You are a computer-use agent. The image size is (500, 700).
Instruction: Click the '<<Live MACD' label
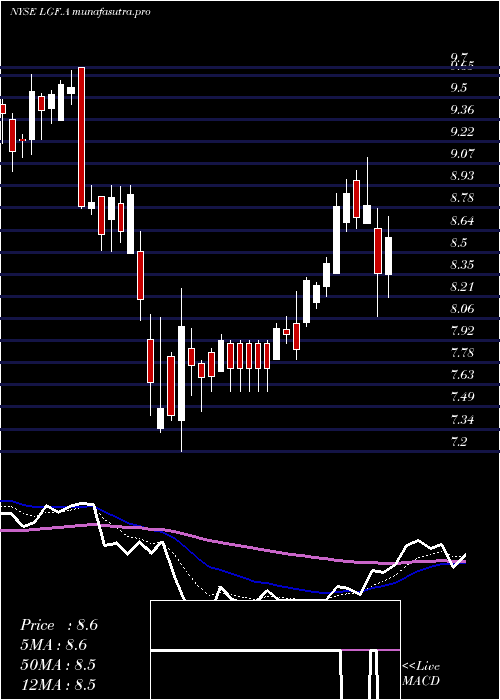pos(421,673)
